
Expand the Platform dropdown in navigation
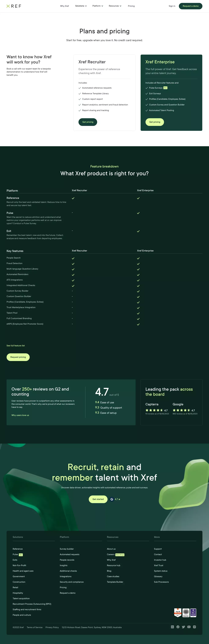(97, 6)
